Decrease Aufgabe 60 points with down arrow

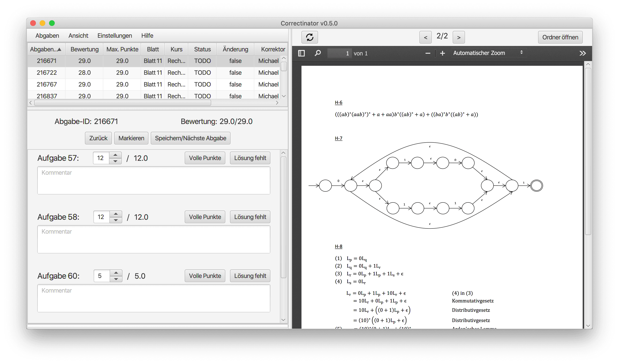coord(116,279)
